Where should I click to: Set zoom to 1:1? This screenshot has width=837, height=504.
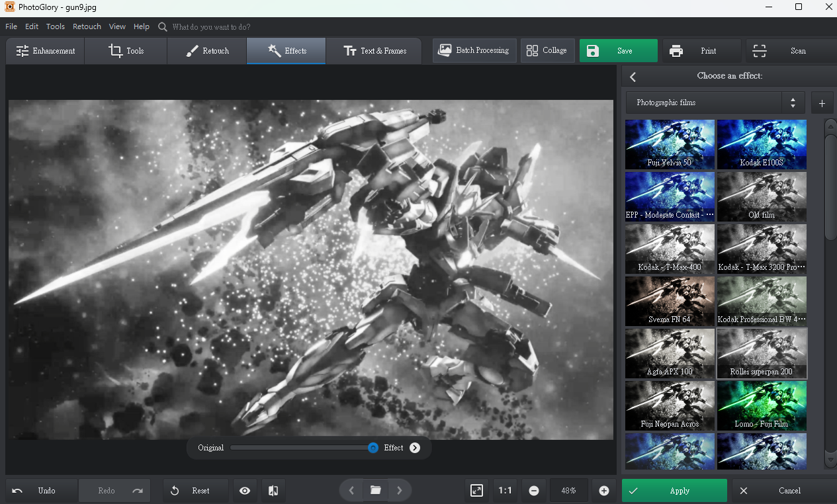[506, 491]
